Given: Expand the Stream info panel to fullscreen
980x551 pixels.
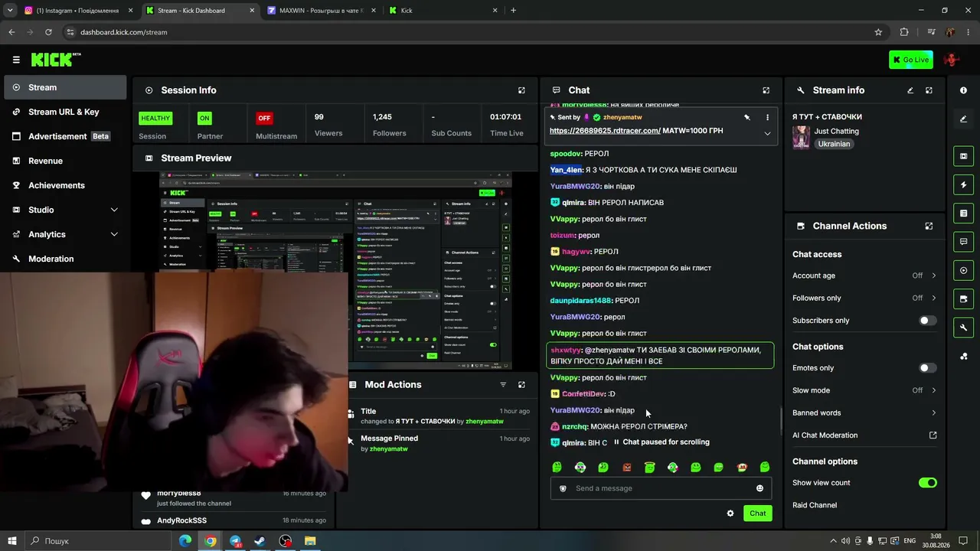Looking at the screenshot, I should (929, 90).
